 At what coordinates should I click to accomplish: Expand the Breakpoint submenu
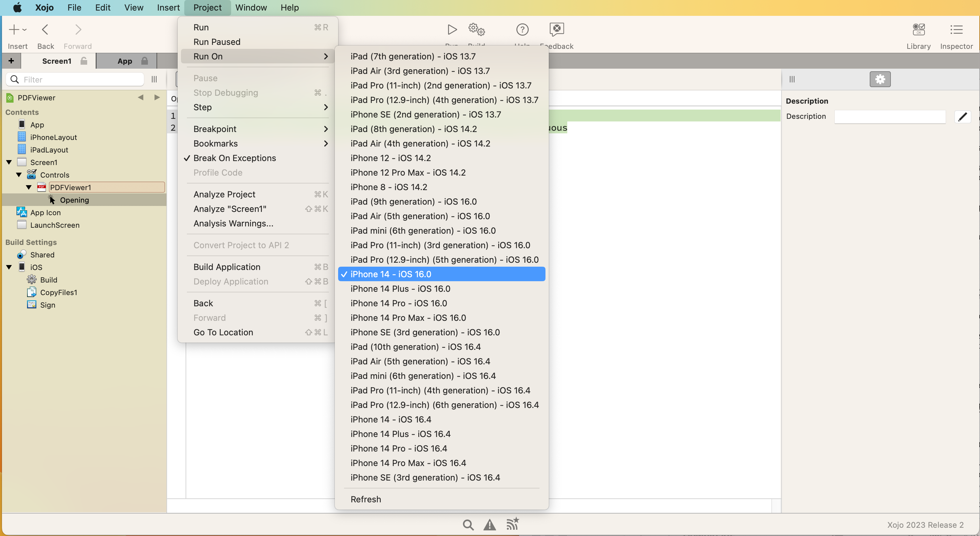pyautogui.click(x=257, y=129)
